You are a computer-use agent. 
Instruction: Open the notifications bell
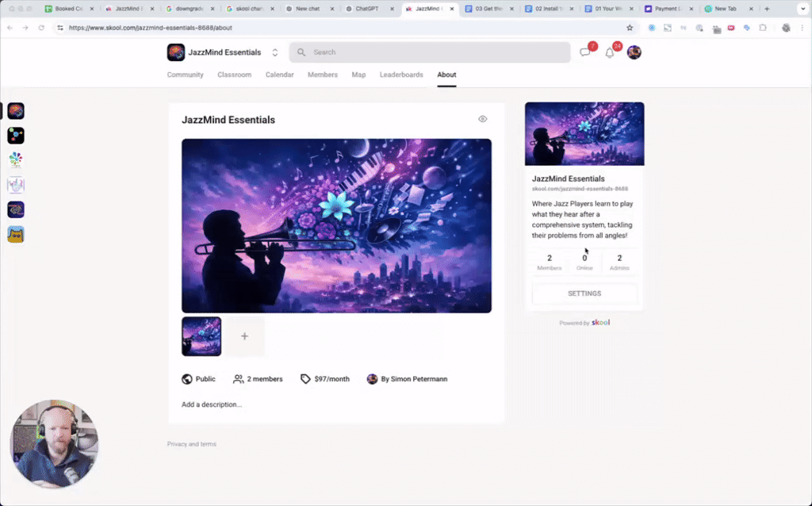609,52
